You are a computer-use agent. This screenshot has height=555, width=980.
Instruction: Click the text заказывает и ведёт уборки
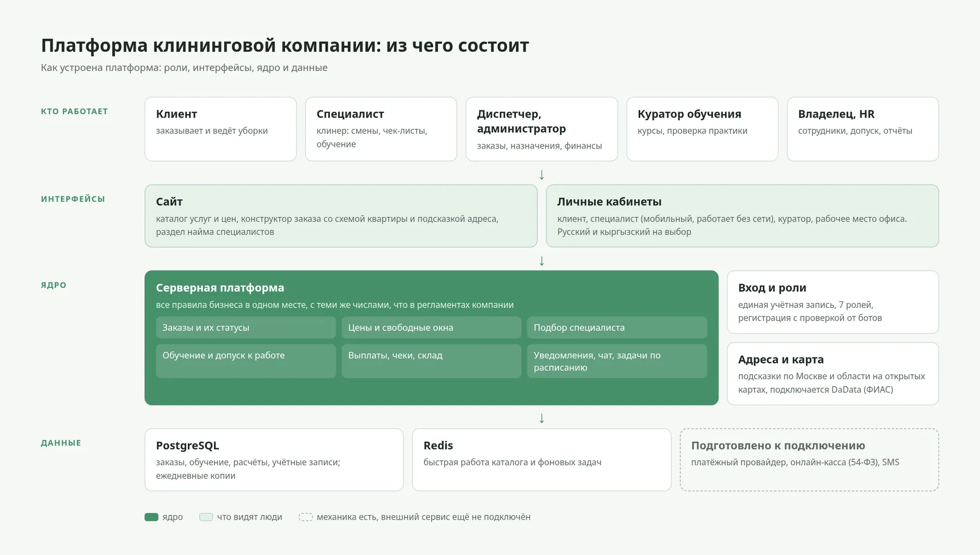click(x=212, y=131)
